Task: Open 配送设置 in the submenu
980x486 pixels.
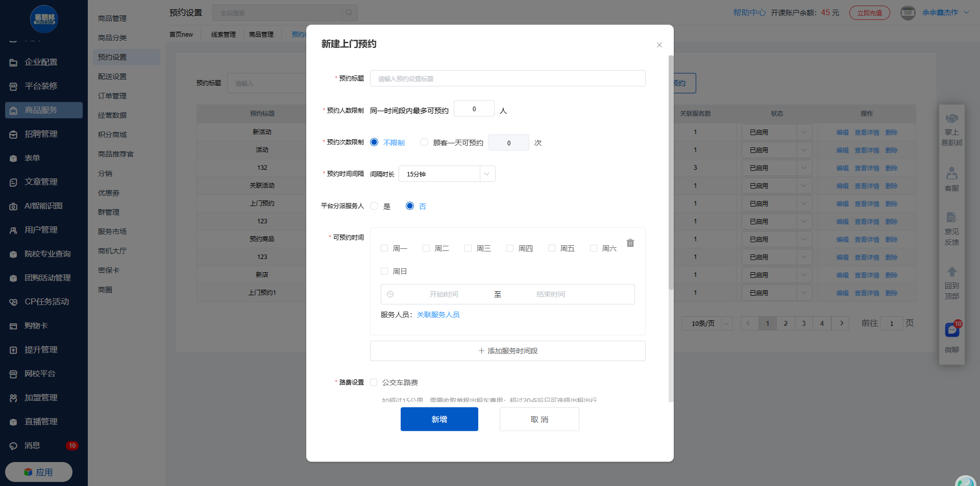Action: click(x=112, y=76)
